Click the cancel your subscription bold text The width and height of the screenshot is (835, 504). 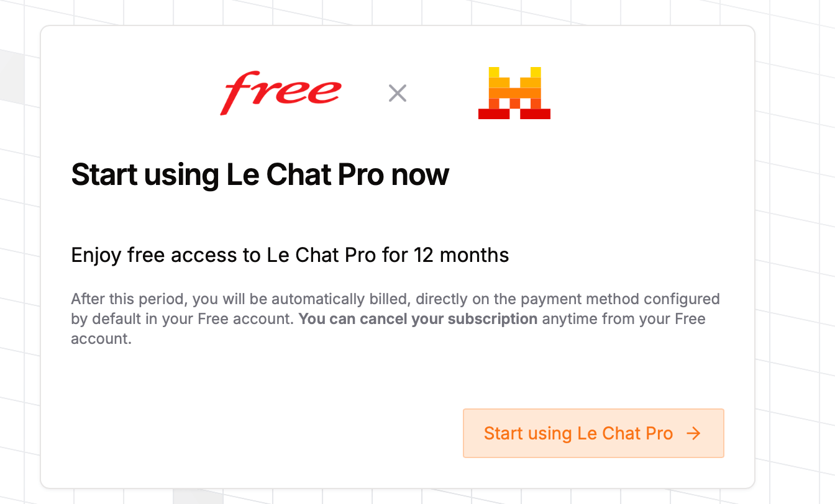pos(417,318)
